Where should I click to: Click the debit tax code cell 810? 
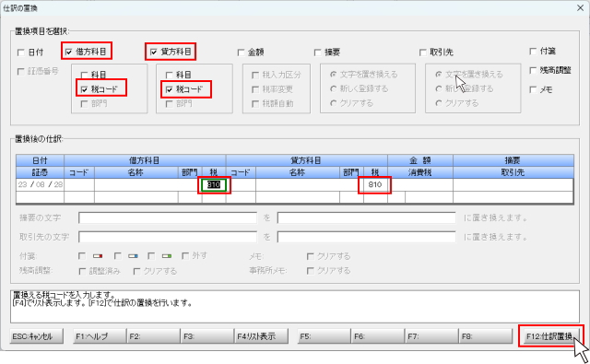click(214, 184)
